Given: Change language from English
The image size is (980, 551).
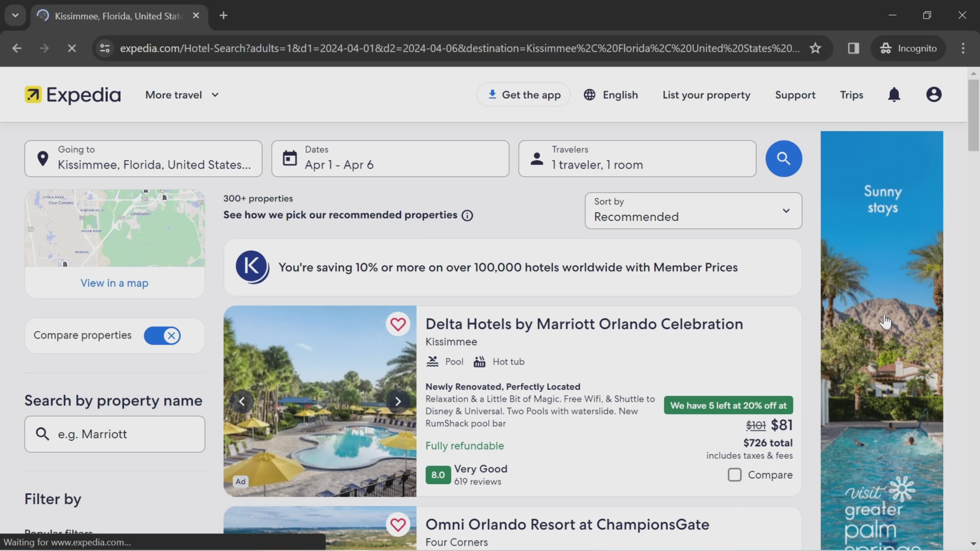Looking at the screenshot, I should 611,95.
